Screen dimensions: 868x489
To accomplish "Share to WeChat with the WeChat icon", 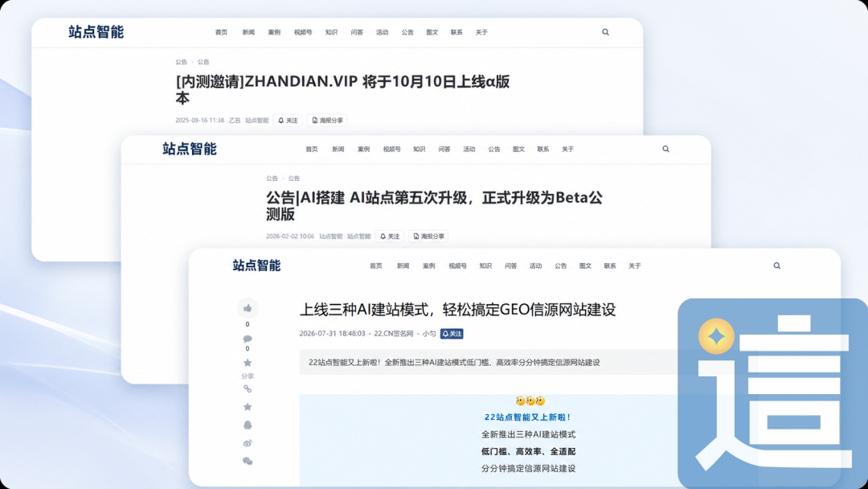I will pyautogui.click(x=248, y=461).
